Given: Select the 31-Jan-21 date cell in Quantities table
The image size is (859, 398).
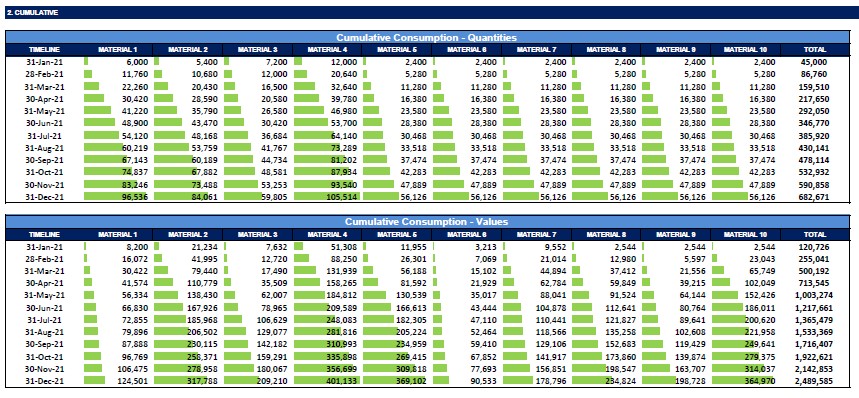Looking at the screenshot, I should click(44, 62).
